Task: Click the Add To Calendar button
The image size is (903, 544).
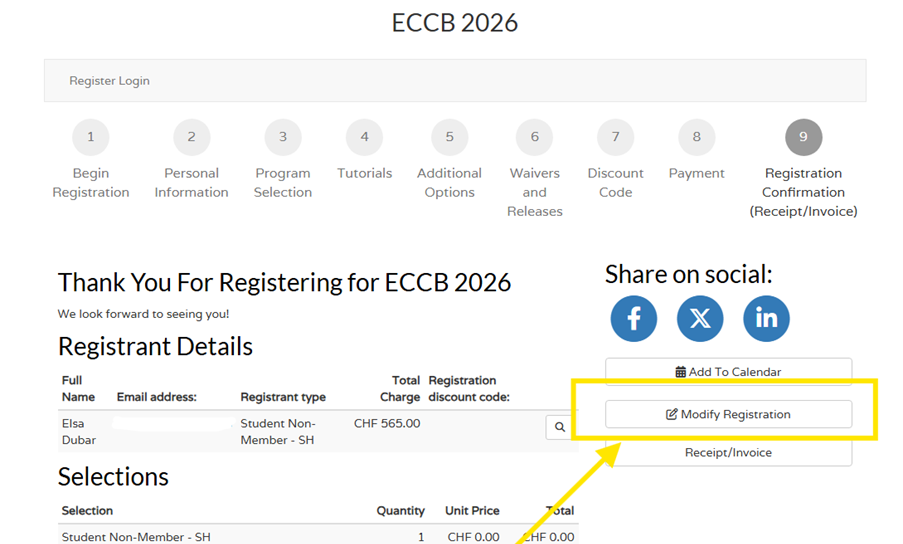Action: 728,372
